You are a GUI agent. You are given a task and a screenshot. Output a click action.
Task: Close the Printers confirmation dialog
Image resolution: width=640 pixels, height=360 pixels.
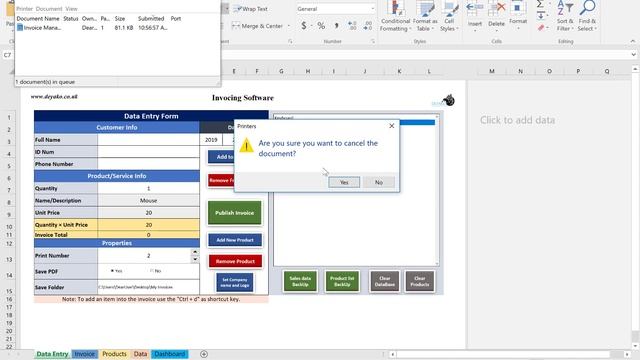391,126
